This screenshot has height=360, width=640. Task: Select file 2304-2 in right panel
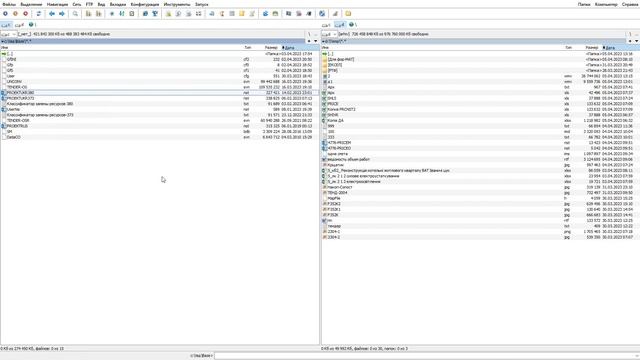(x=480, y=237)
